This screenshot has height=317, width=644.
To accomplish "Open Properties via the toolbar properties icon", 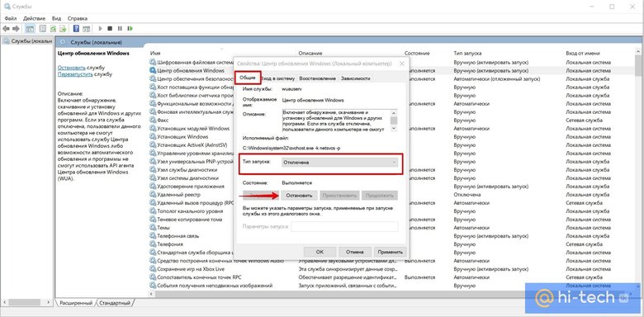I will tap(42, 29).
